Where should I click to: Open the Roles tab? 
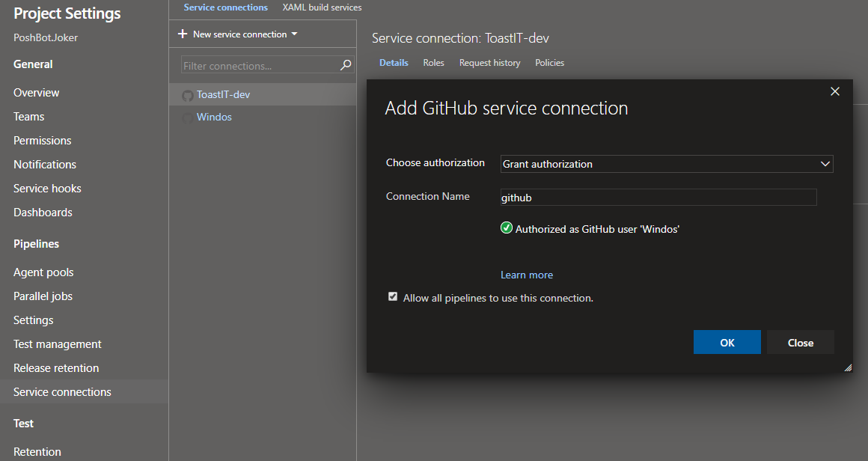click(x=433, y=63)
